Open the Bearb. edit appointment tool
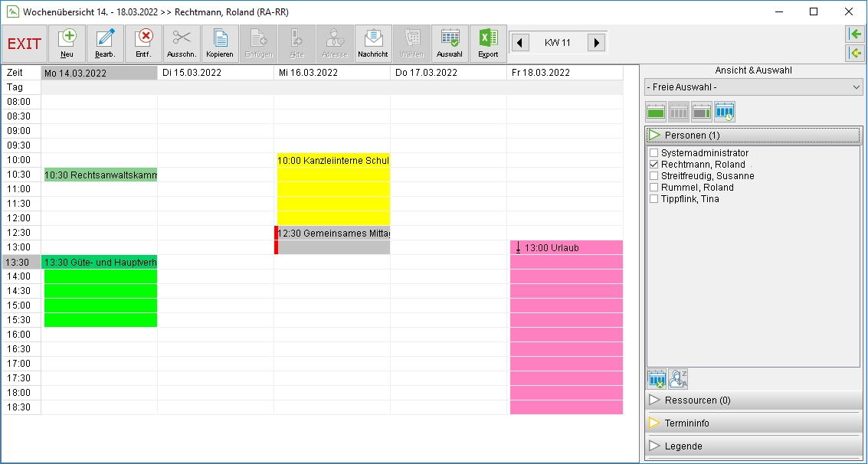This screenshot has height=464, width=868. (105, 43)
